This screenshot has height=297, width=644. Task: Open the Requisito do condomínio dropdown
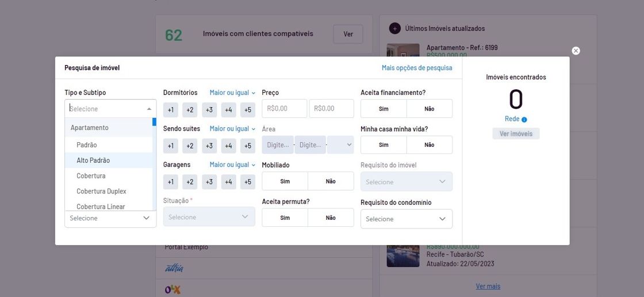click(406, 219)
